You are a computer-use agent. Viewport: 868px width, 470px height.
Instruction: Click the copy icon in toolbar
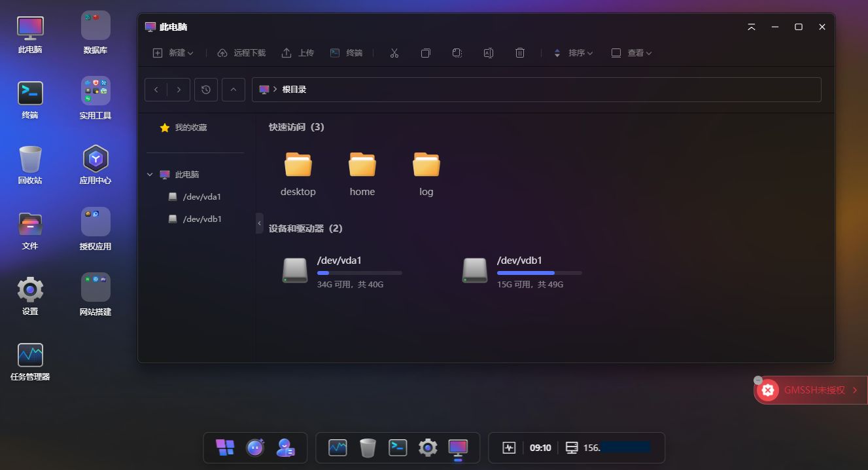[425, 53]
